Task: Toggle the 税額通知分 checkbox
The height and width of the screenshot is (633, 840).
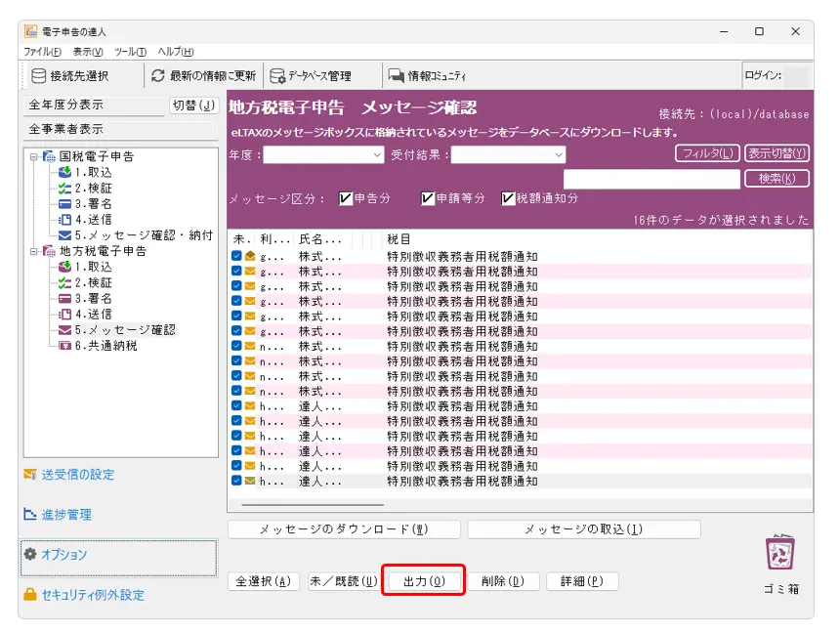Action: [x=507, y=198]
